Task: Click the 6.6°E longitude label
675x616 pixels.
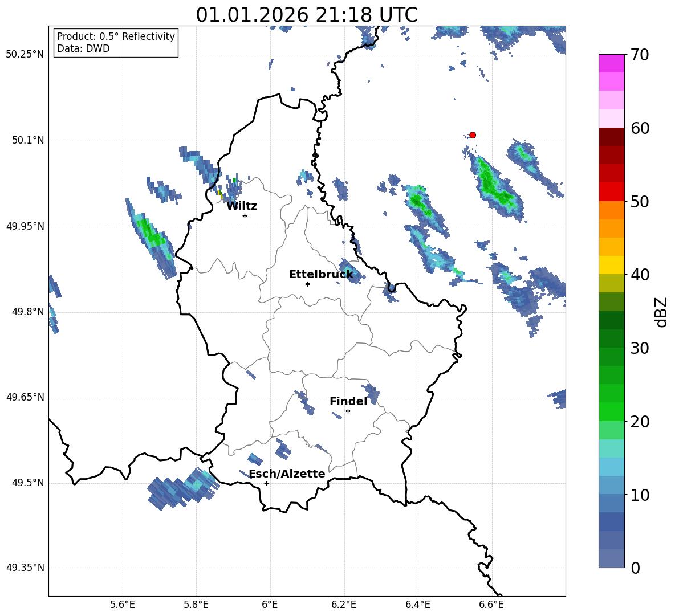Action: tap(491, 605)
